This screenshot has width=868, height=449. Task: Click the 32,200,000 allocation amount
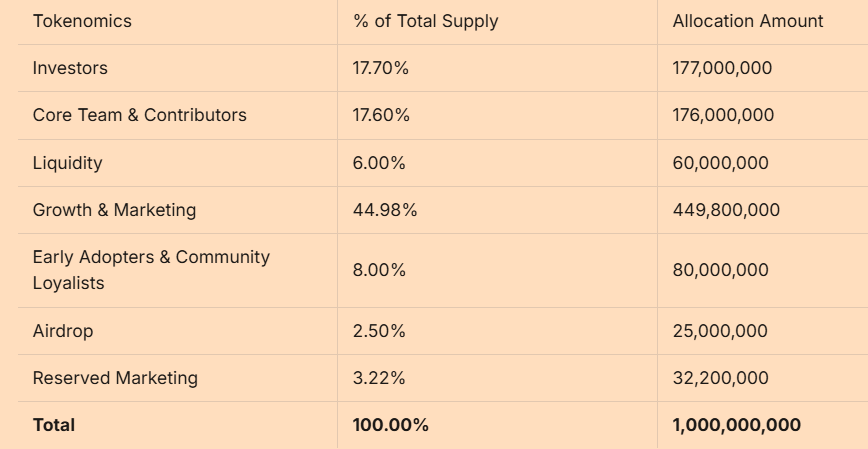[720, 378]
